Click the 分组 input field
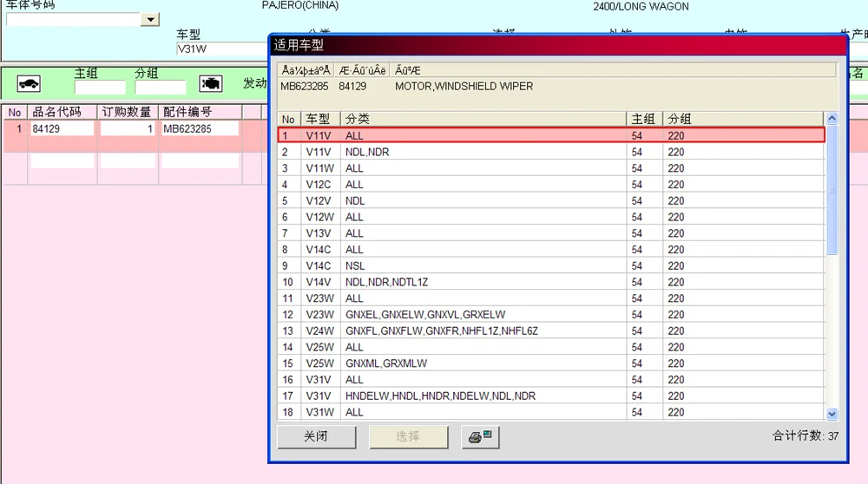The width and height of the screenshot is (868, 484). [161, 88]
